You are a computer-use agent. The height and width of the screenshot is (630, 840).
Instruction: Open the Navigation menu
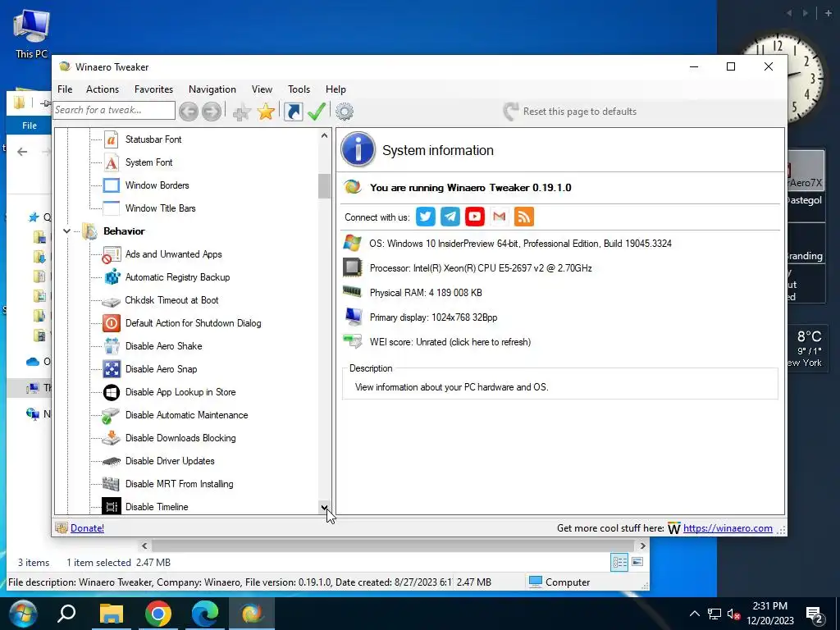[212, 89]
